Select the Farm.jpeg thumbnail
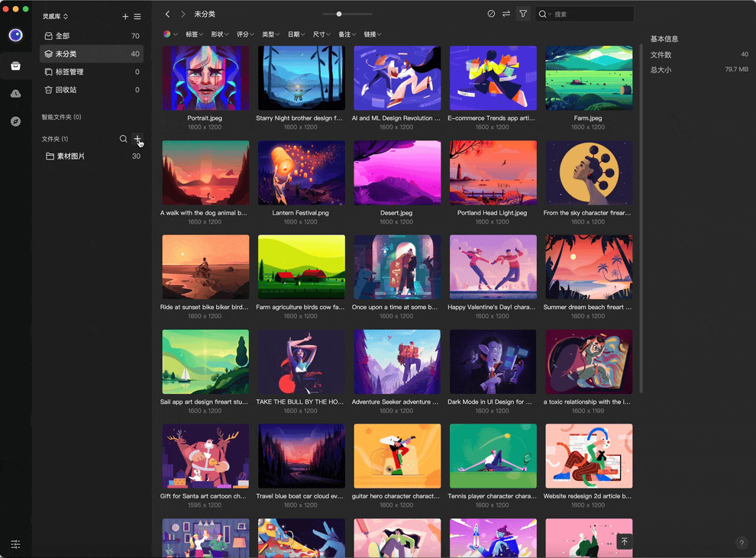Image resolution: width=756 pixels, height=558 pixels. coord(589,78)
